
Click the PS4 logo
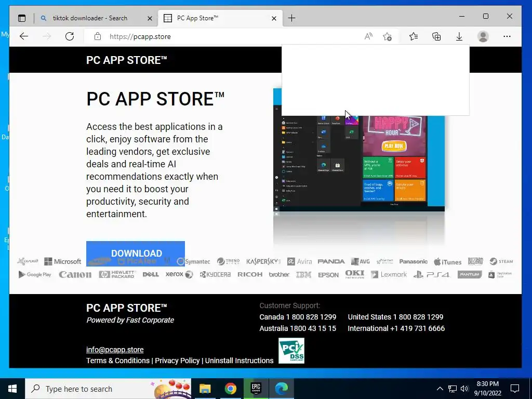click(432, 274)
